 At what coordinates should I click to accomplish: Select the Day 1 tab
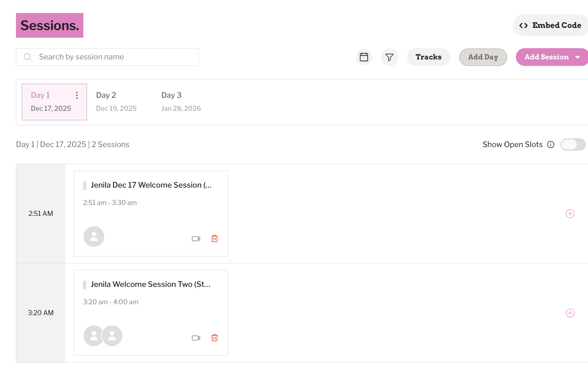tap(54, 102)
